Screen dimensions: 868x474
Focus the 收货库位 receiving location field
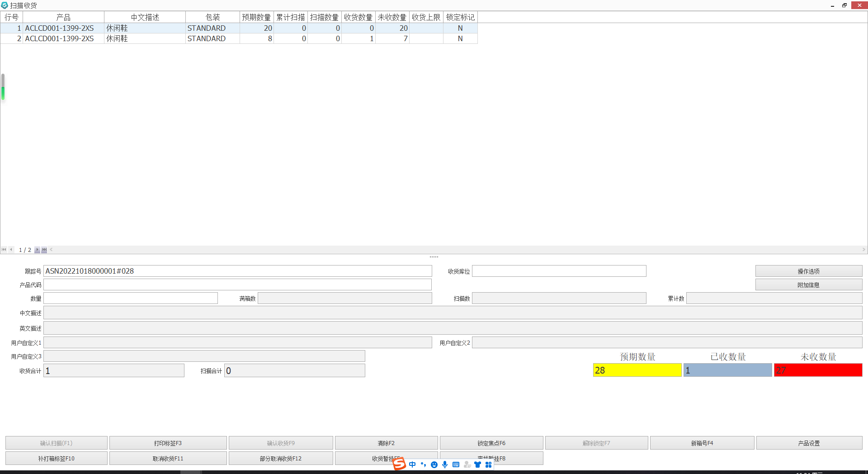click(x=559, y=271)
